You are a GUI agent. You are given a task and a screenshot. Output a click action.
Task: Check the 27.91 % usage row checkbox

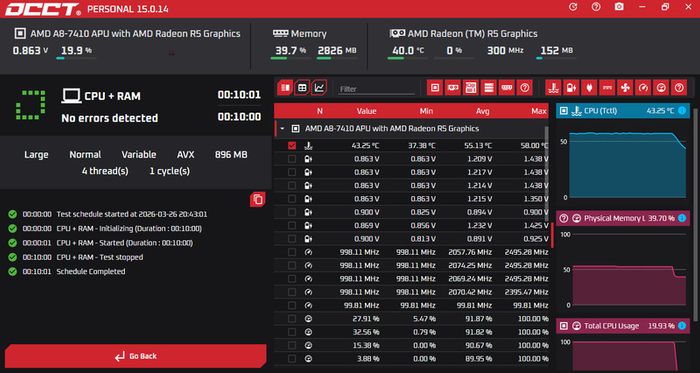click(x=292, y=319)
